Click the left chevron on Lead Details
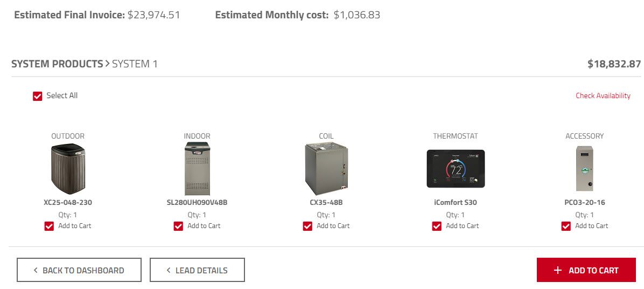644x289 pixels. pyautogui.click(x=169, y=270)
